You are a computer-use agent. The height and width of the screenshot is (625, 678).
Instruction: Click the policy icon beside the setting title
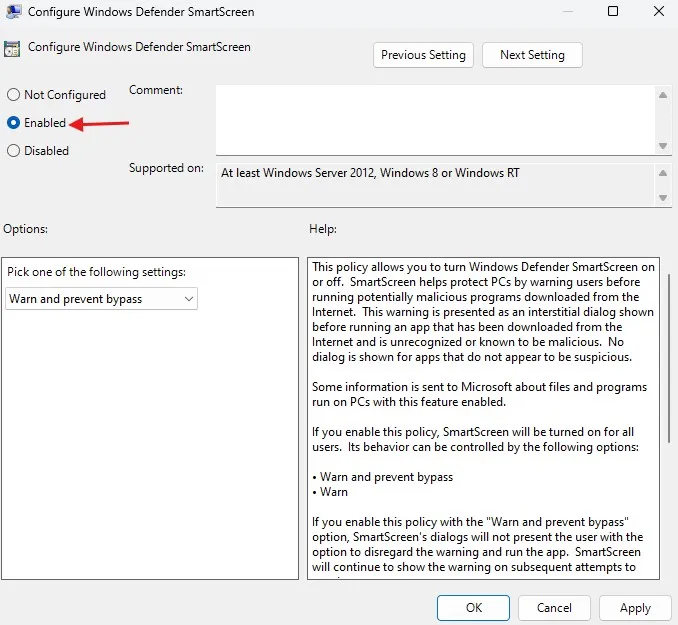pos(12,48)
